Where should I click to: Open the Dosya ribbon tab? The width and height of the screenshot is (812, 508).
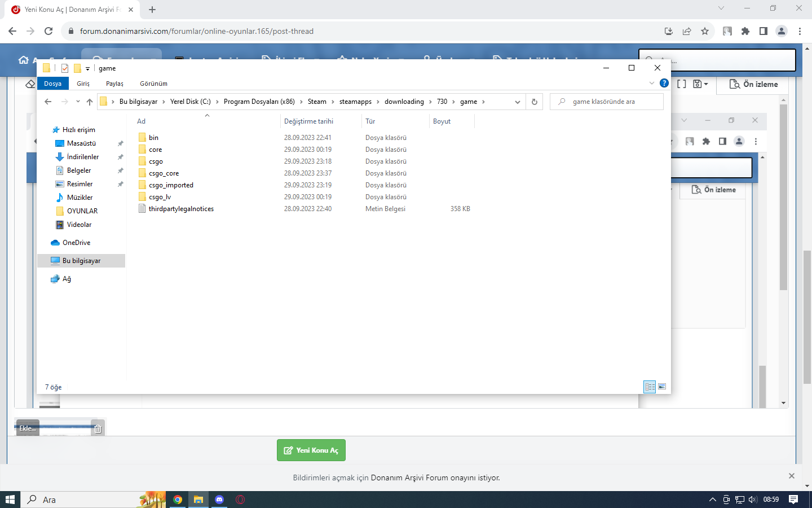(x=53, y=84)
